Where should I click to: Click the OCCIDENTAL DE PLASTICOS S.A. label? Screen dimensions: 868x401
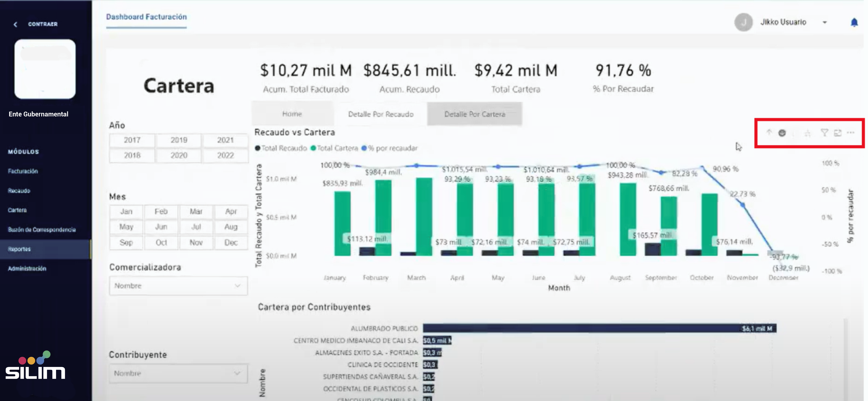370,389
